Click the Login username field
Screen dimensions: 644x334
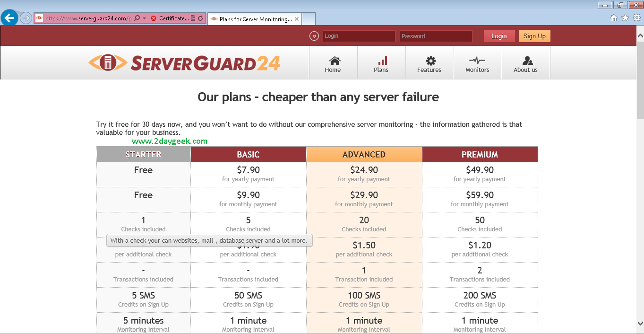point(359,36)
